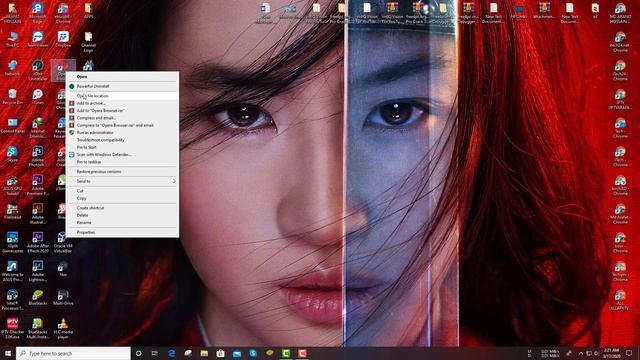Select the IPTV Checker desktop icon

[x=12, y=328]
